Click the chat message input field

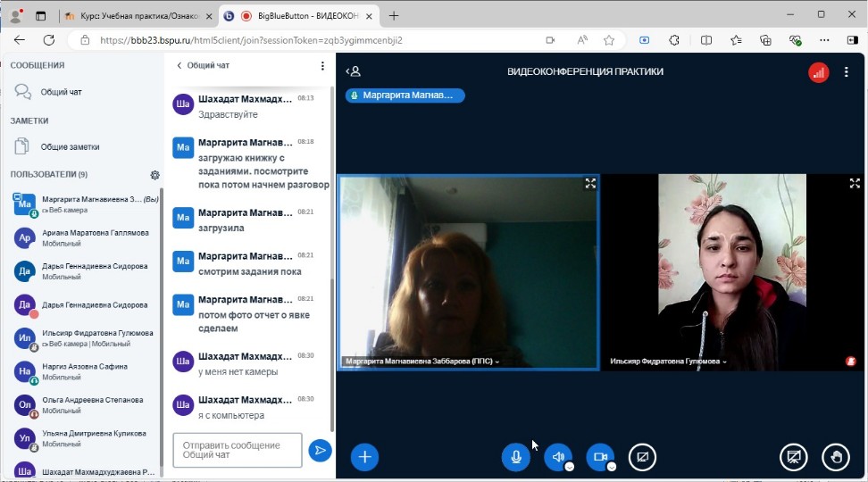pyautogui.click(x=238, y=450)
